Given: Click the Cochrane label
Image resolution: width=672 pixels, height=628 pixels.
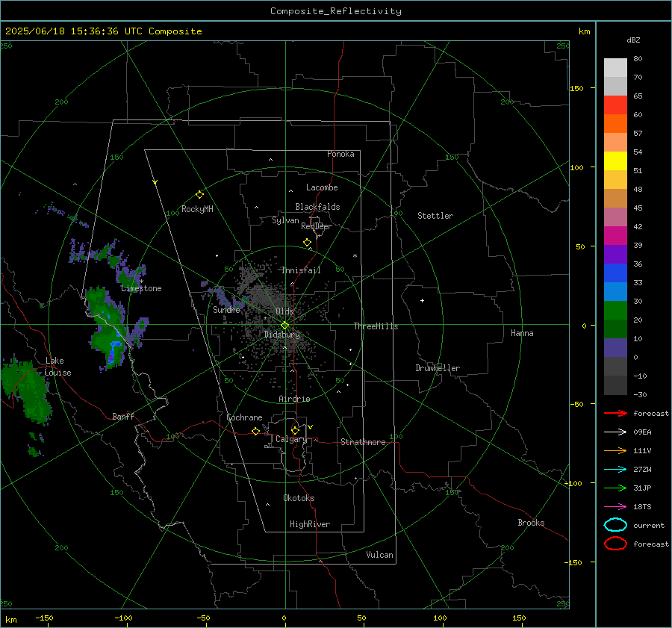Looking at the screenshot, I should coord(244,417).
